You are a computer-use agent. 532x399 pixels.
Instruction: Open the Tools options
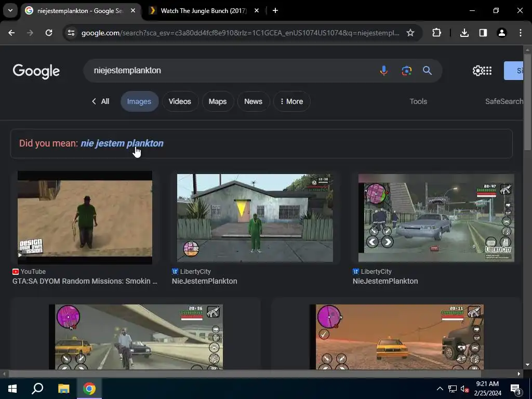pos(418,101)
